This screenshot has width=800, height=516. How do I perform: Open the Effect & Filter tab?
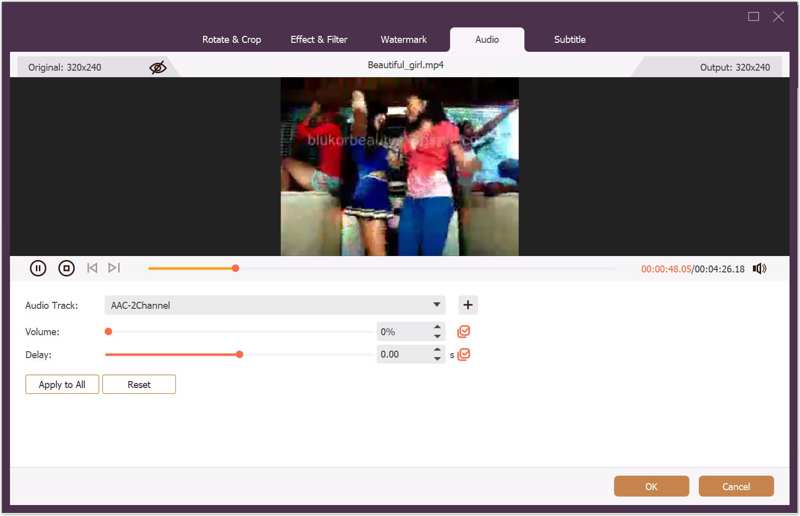318,40
